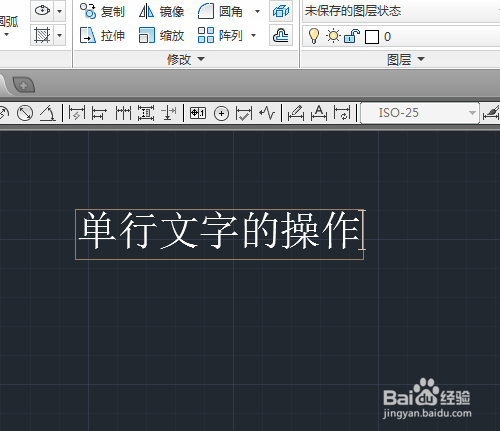Click the Continue dimension icon

click(123, 113)
